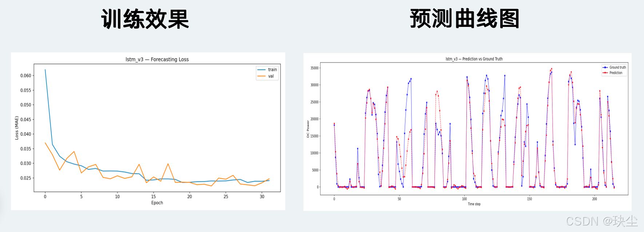Click the 20000 tick on DC Power axis

[x=314, y=119]
